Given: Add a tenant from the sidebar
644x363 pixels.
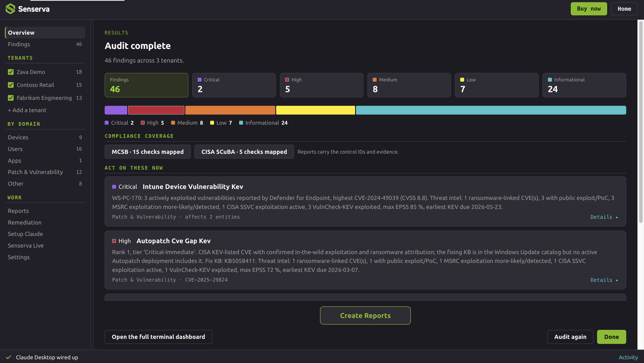Looking at the screenshot, I should [27, 110].
